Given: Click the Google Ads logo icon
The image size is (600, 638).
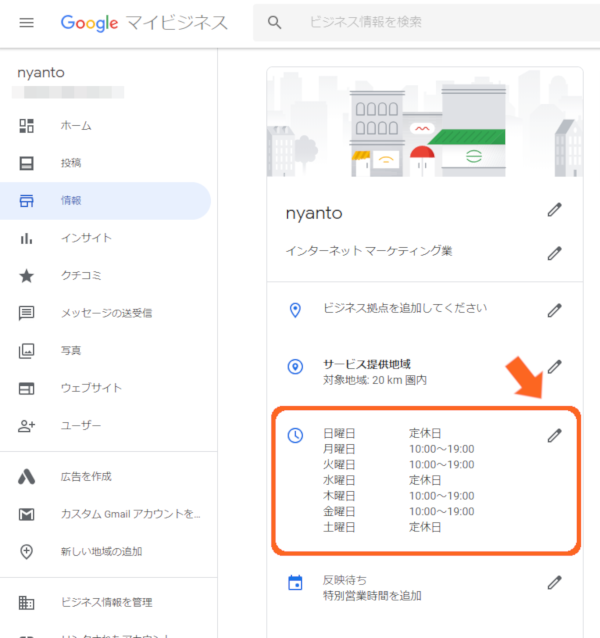Looking at the screenshot, I should coord(26,476).
